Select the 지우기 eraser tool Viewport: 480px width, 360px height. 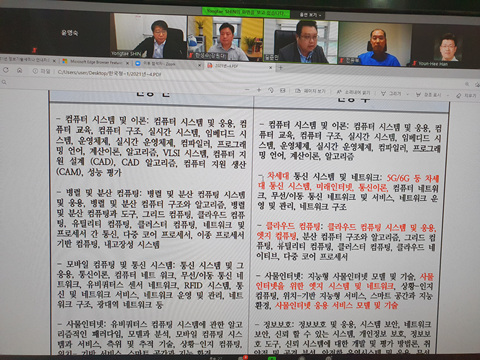(x=467, y=96)
